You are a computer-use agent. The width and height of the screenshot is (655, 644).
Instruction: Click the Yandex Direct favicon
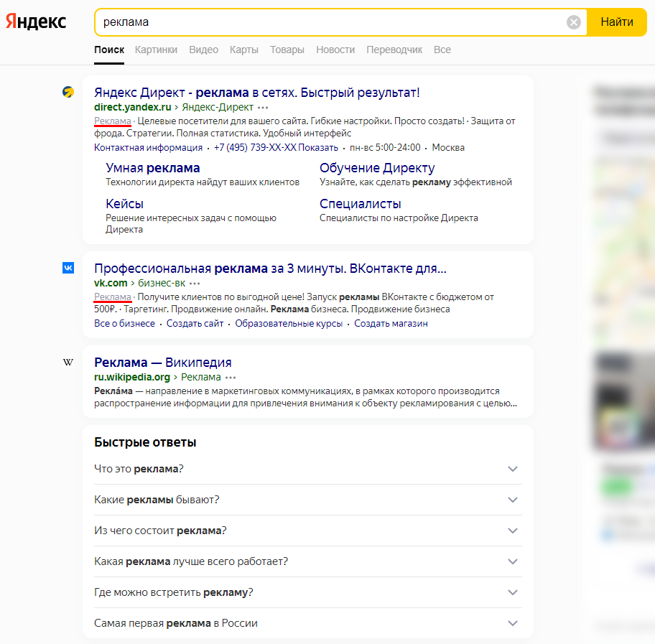point(68,92)
